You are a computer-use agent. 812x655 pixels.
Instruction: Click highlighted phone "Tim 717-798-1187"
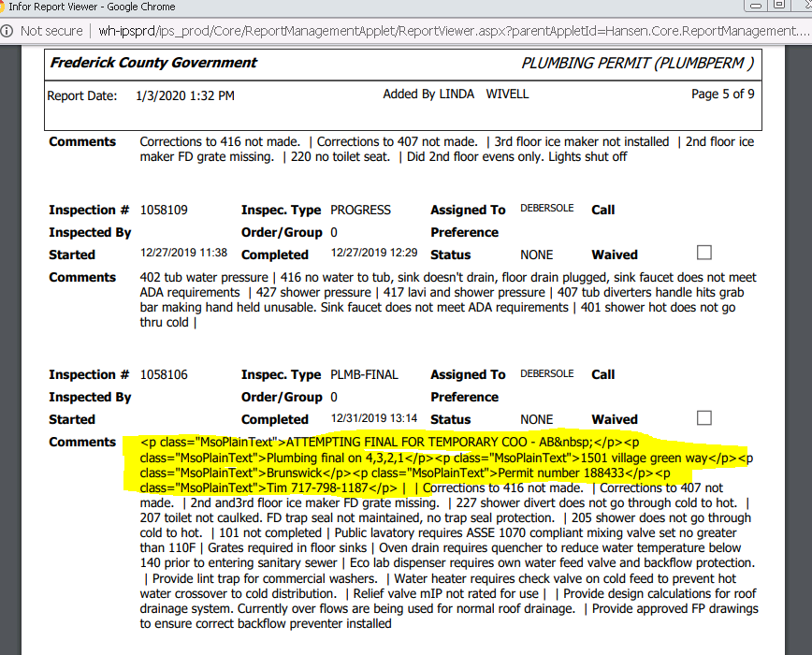point(317,488)
